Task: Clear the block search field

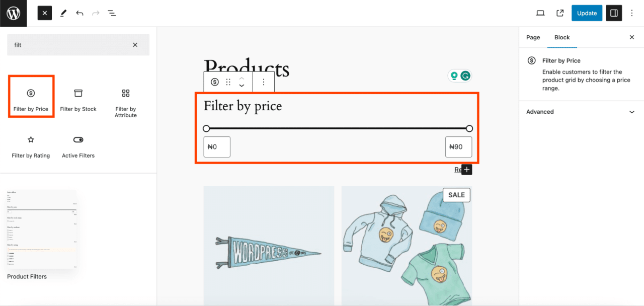Action: point(135,45)
